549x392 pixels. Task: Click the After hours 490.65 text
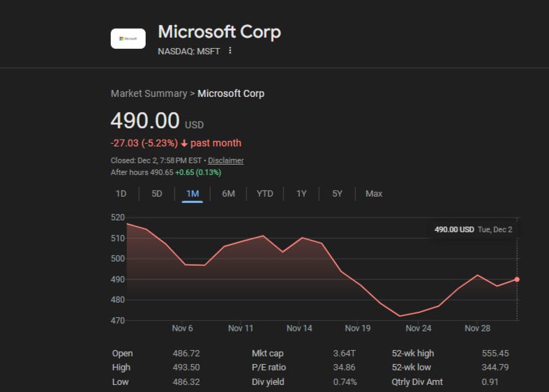(x=142, y=172)
